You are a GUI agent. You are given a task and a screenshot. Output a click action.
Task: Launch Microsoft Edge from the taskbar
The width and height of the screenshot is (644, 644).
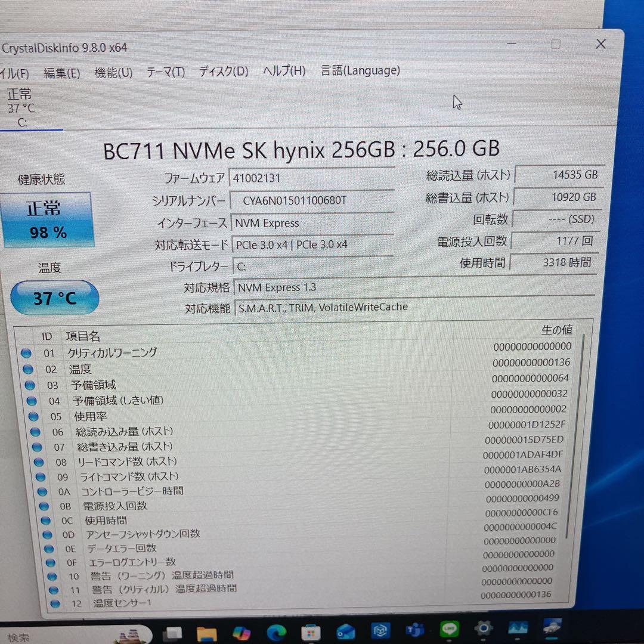pos(276,633)
